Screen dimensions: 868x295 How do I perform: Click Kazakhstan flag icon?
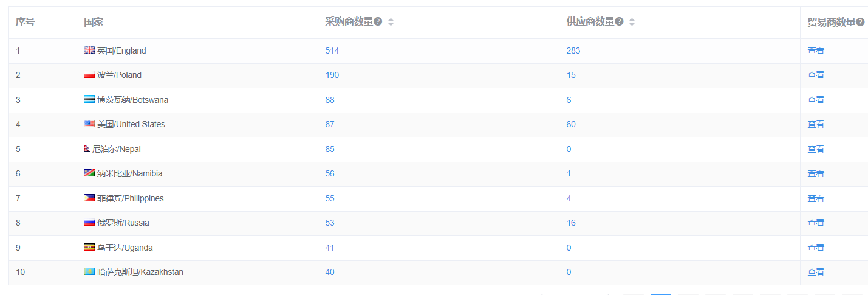(x=89, y=272)
